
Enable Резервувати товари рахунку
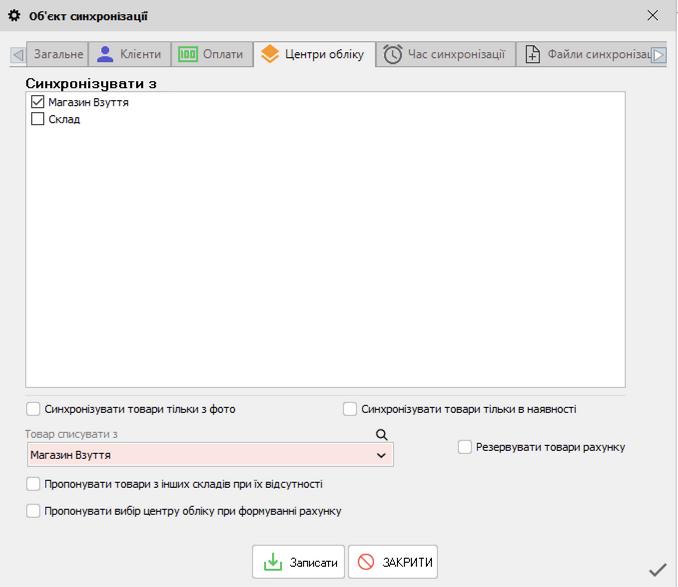coord(465,447)
